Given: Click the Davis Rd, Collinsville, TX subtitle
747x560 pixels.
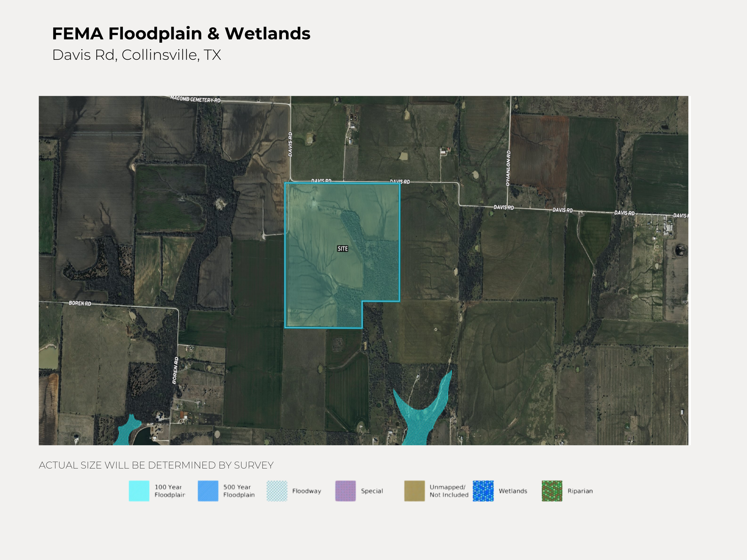Looking at the screenshot, I should (x=136, y=55).
